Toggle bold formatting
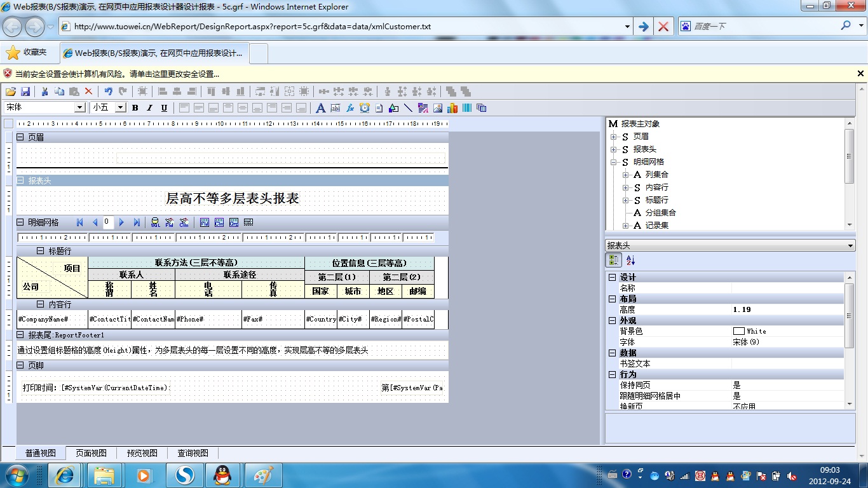This screenshot has width=868, height=488. (135, 108)
